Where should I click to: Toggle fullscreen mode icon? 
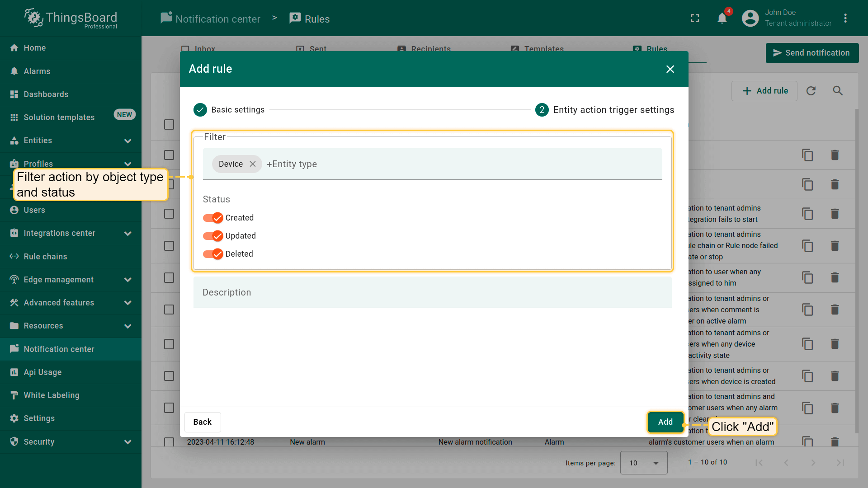695,19
